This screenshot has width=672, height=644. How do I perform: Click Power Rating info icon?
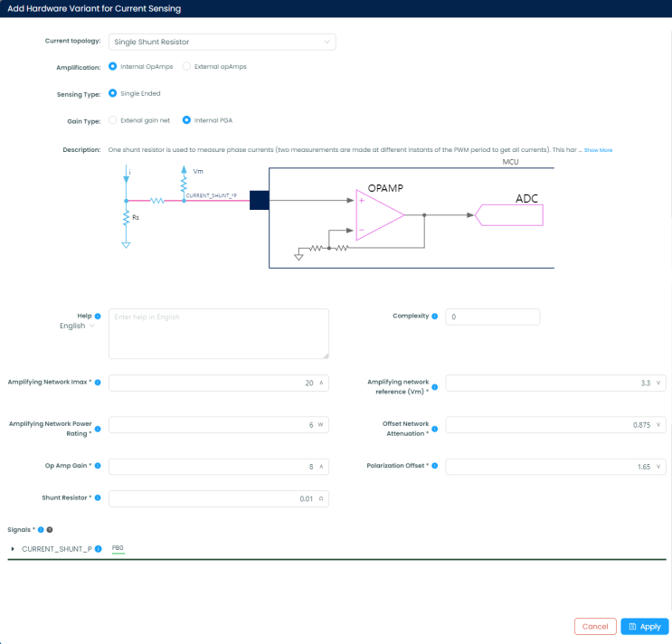tap(98, 429)
